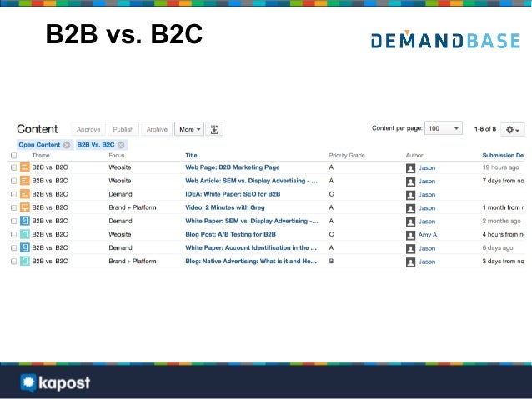Open Web Page: B2B Marketing Page link
Screen dimensions: 532x399
[233, 167]
